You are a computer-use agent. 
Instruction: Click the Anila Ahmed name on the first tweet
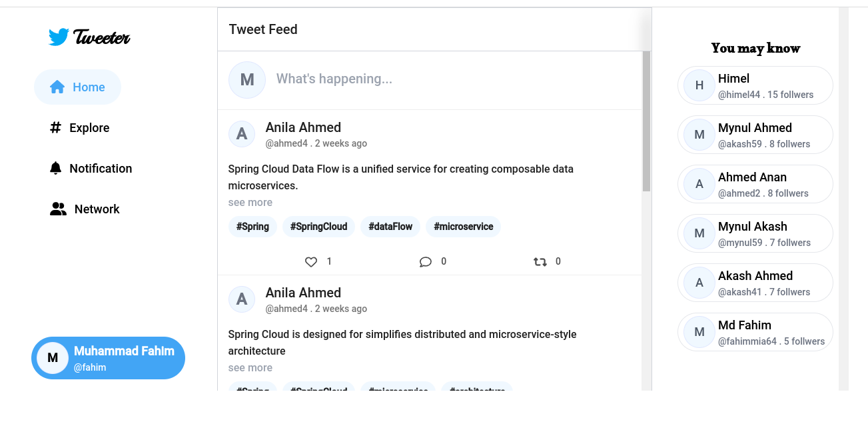pyautogui.click(x=303, y=127)
